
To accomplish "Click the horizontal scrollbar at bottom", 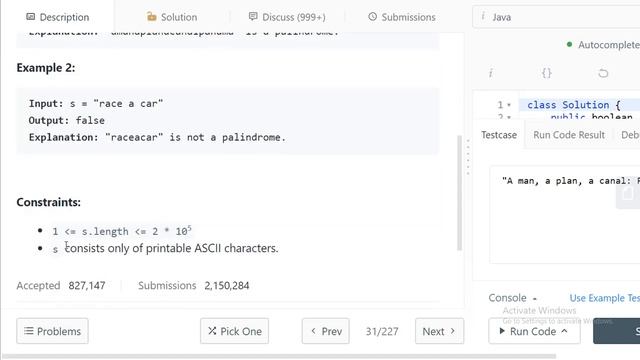I will click(279, 356).
